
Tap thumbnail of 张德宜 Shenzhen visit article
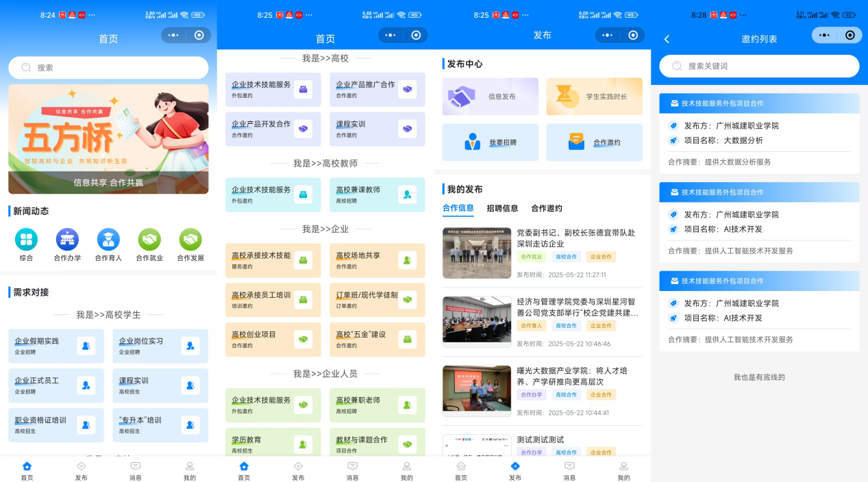tap(477, 253)
